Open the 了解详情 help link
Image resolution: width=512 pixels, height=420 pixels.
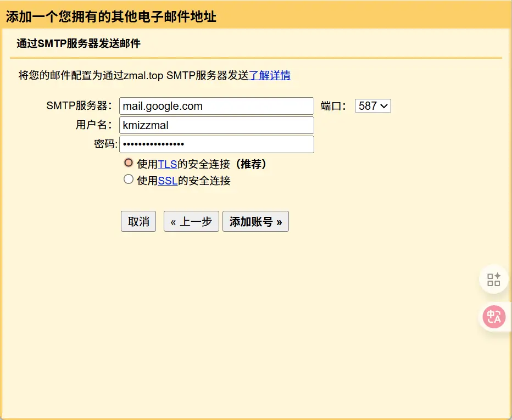click(270, 76)
